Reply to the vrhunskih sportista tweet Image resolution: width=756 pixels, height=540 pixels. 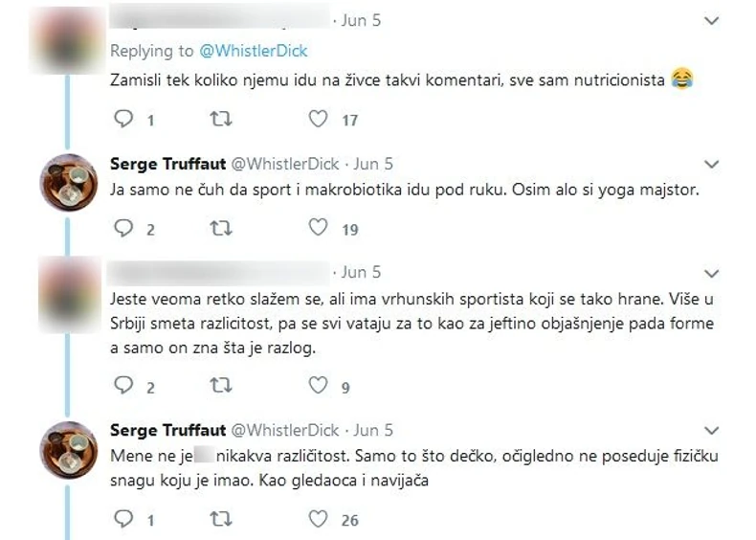point(122,386)
